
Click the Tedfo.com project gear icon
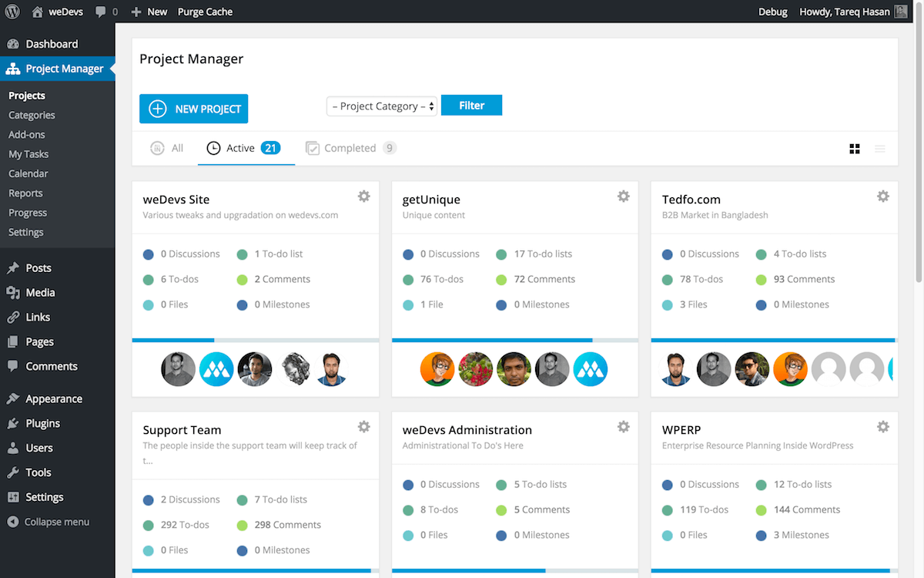tap(882, 196)
